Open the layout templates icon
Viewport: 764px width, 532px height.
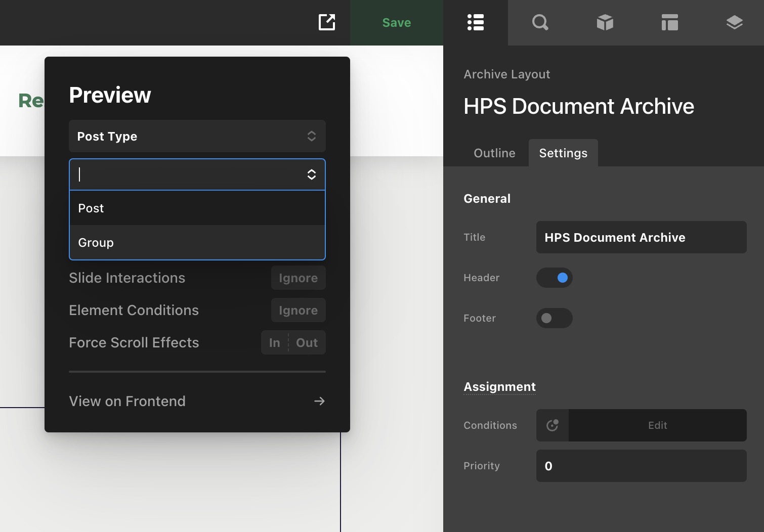[x=669, y=22]
